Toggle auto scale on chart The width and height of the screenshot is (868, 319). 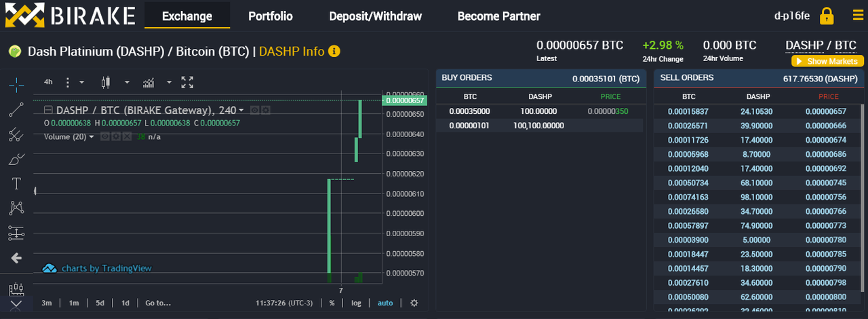(x=385, y=303)
